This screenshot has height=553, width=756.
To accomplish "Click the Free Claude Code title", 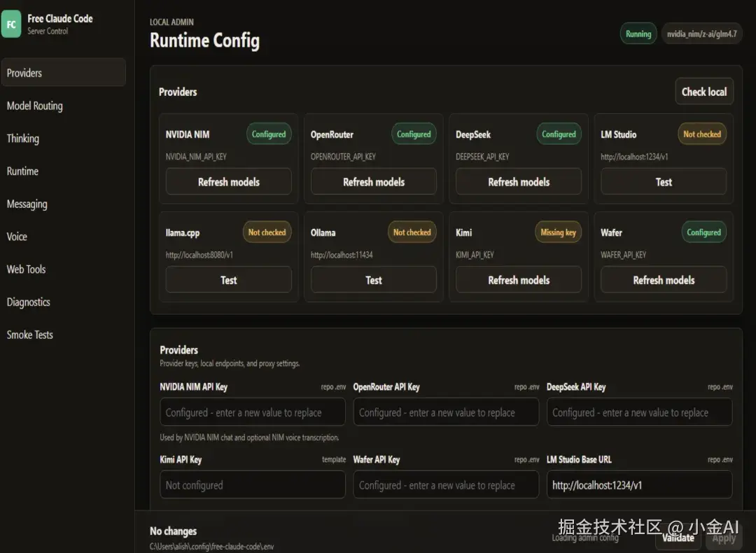I will click(59, 18).
